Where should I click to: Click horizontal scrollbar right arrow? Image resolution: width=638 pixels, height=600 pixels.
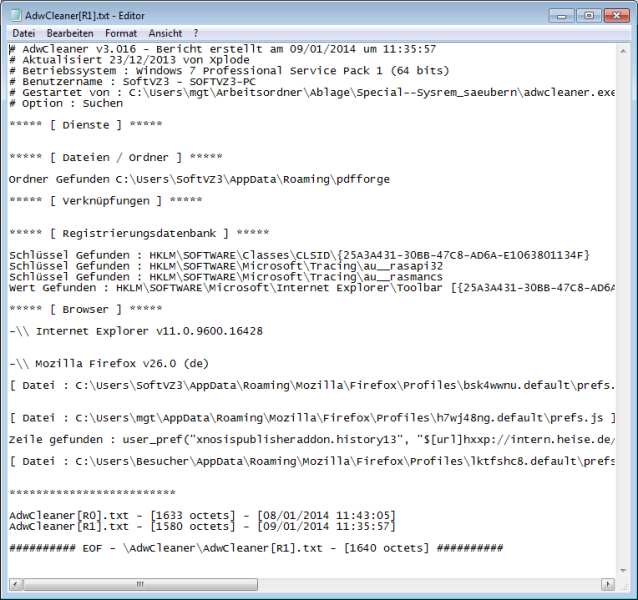coord(608,585)
